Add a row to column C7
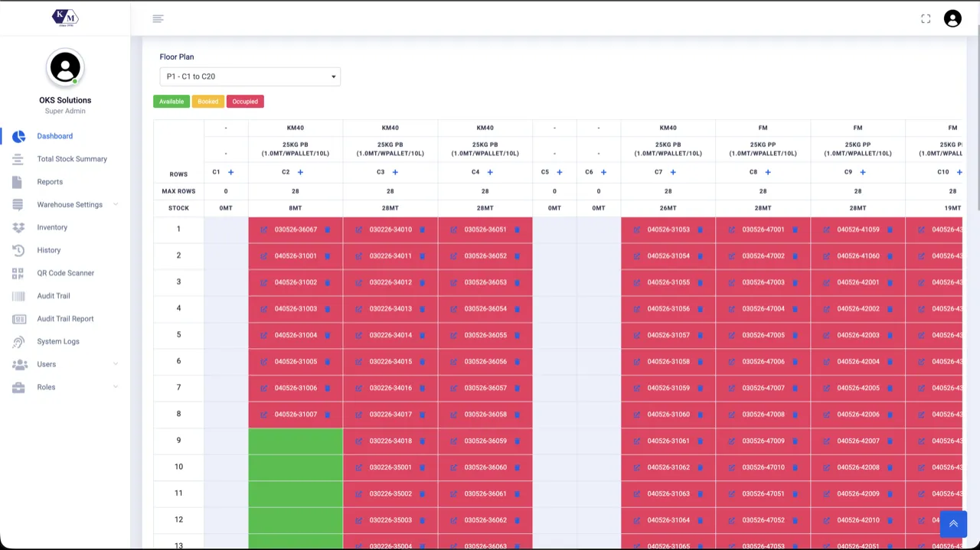Screen dimensions: 980x550 pos(673,172)
